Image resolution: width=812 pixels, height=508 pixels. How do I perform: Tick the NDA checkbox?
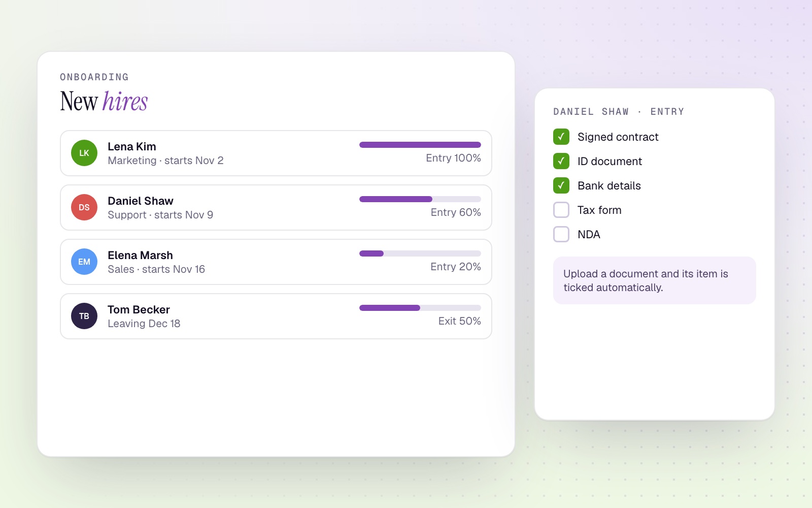[561, 234]
